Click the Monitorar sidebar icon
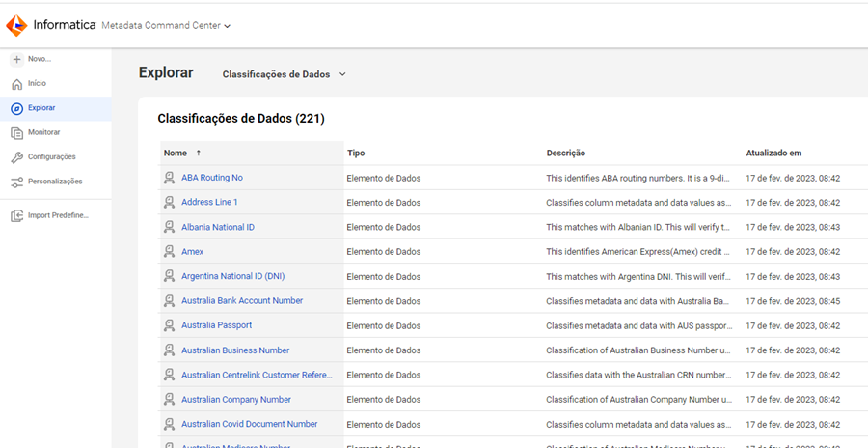The image size is (868, 448). pos(17,132)
